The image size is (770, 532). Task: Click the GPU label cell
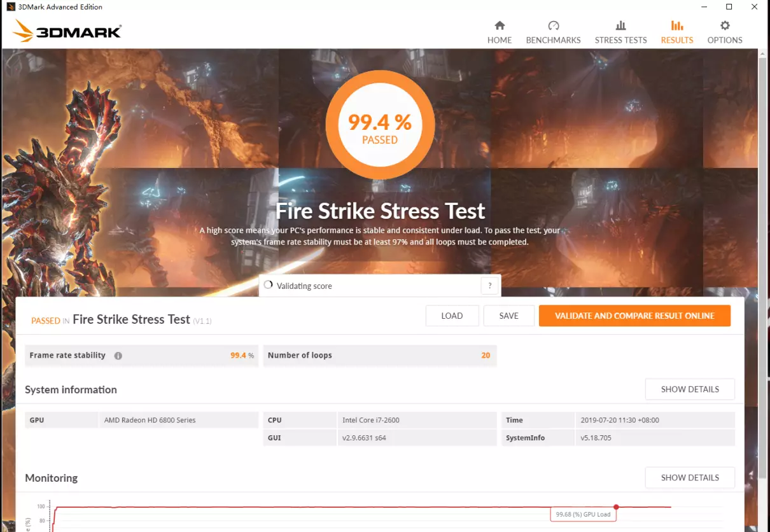click(62, 420)
